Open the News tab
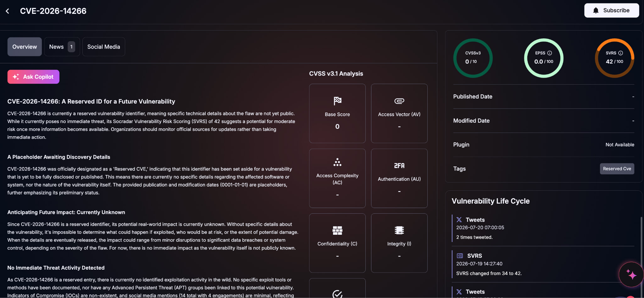The image size is (644, 298). tap(62, 47)
